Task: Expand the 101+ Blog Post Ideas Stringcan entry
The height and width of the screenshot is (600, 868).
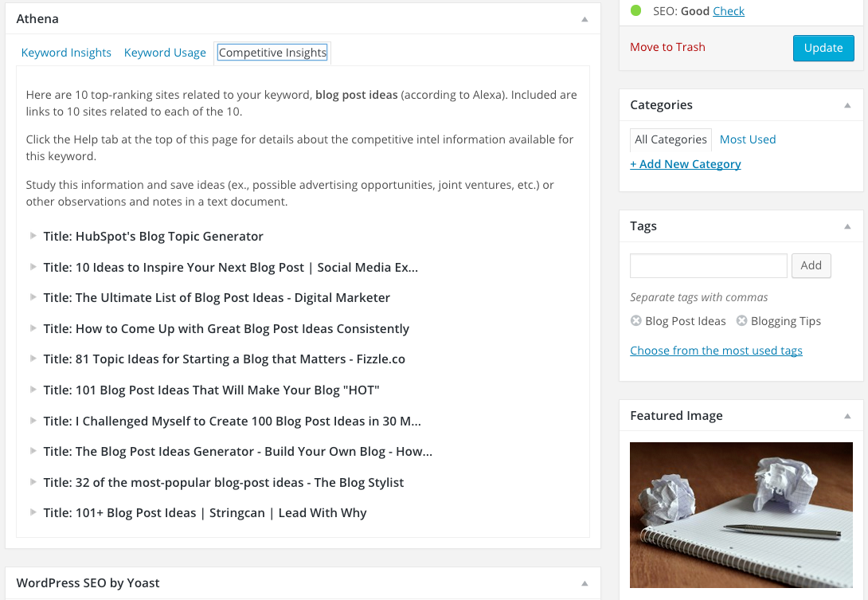Action: pyautogui.click(x=33, y=512)
